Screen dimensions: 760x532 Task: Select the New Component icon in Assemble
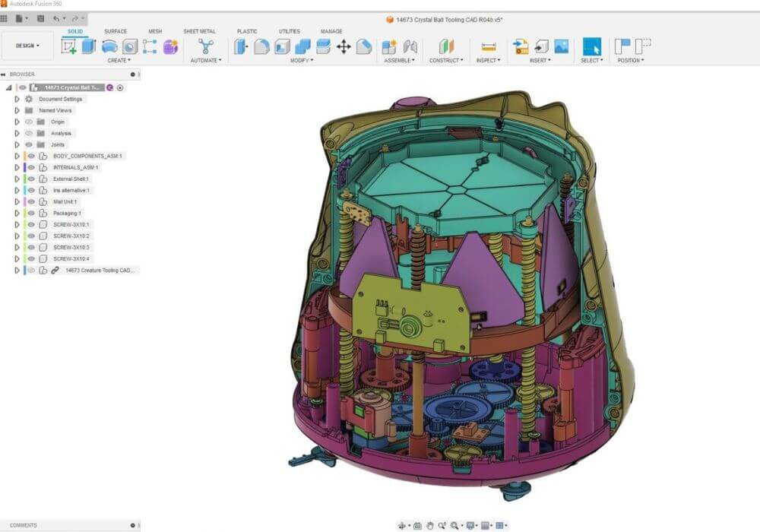tap(389, 46)
